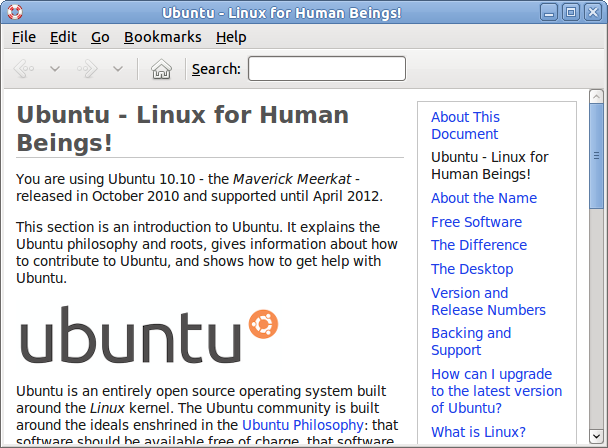608x448 pixels.
Task: Follow the Ubuntu Philosophy link
Action: (x=302, y=425)
